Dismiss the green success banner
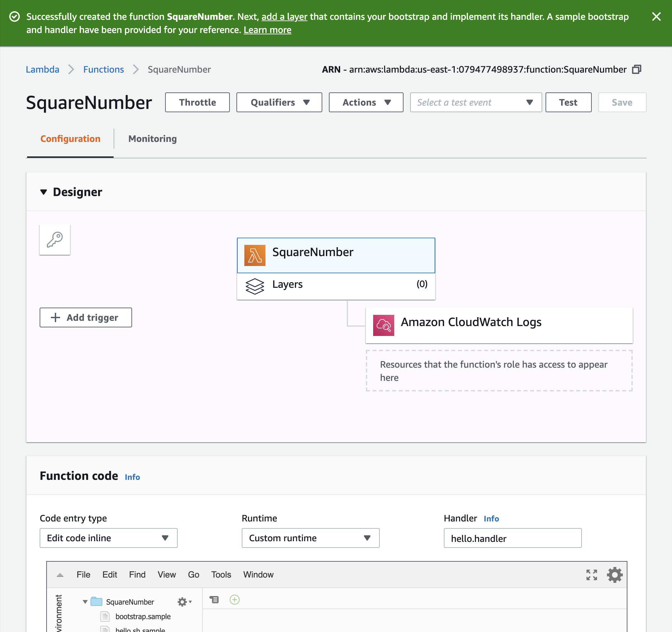 pos(656,17)
